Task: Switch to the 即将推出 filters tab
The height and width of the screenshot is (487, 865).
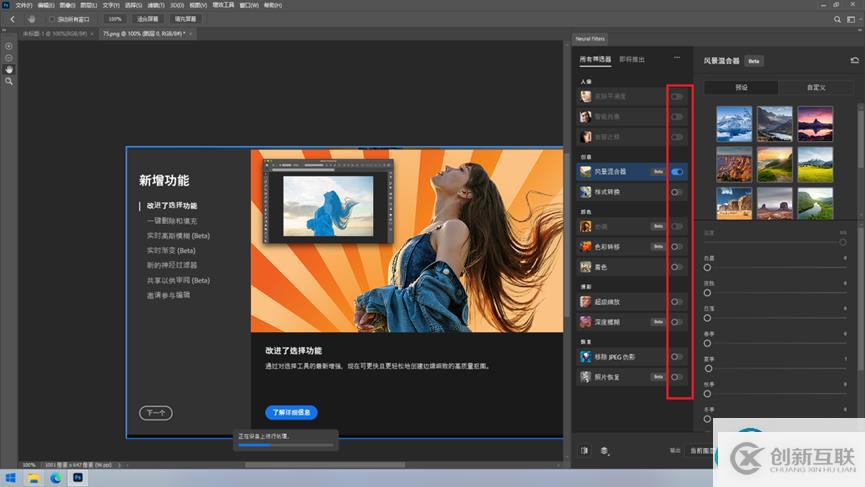Action: (x=632, y=60)
